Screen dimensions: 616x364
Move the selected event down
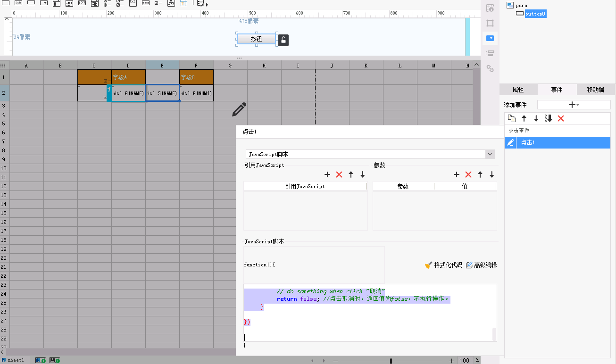click(536, 118)
